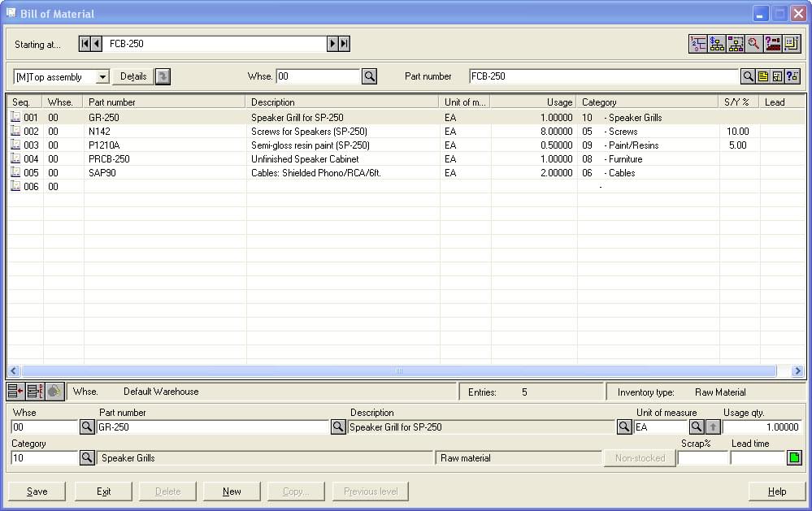Image resolution: width=812 pixels, height=511 pixels.
Task: Jump to first record with the first arrow
Action: [85, 44]
